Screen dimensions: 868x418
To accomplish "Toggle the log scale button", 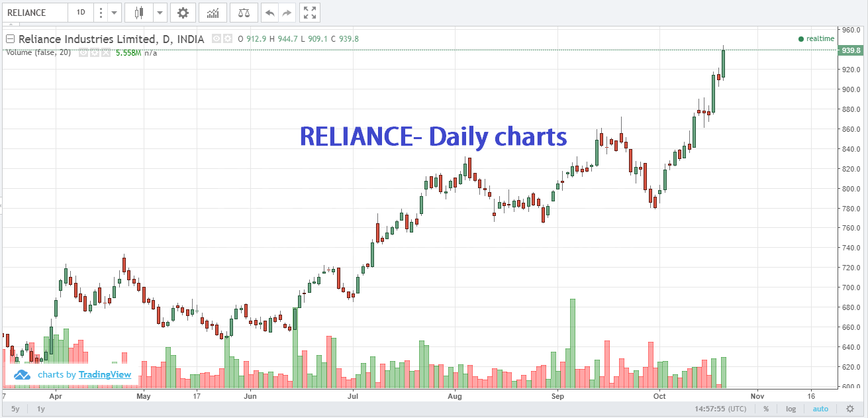I will click(x=791, y=409).
